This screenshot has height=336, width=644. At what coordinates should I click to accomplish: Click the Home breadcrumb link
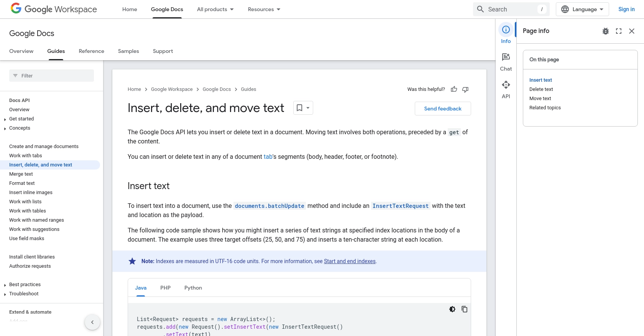[134, 89]
